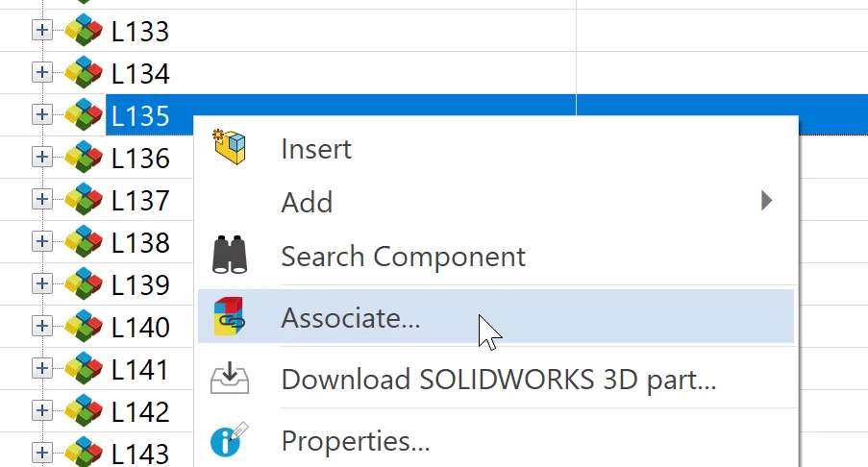The height and width of the screenshot is (467, 868).
Task: Choose Insert from the context menu
Action: pyautogui.click(x=316, y=149)
